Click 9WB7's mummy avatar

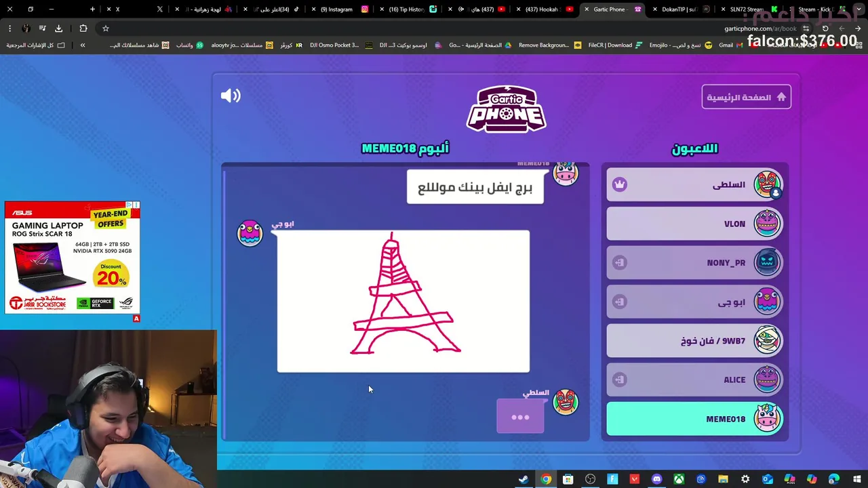point(767,341)
